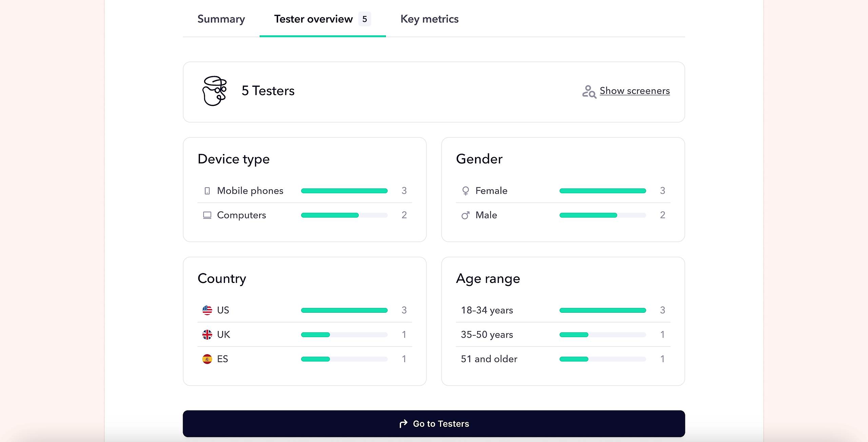Screen dimensions: 868x442
Task: Click the tester mascot icon
Action: tap(214, 91)
